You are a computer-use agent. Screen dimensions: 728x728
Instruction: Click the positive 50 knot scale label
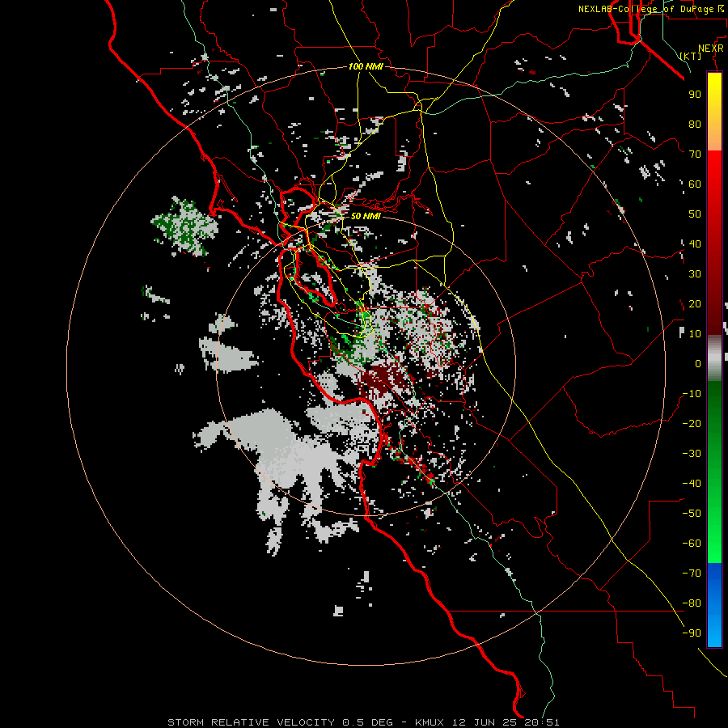[x=695, y=214]
